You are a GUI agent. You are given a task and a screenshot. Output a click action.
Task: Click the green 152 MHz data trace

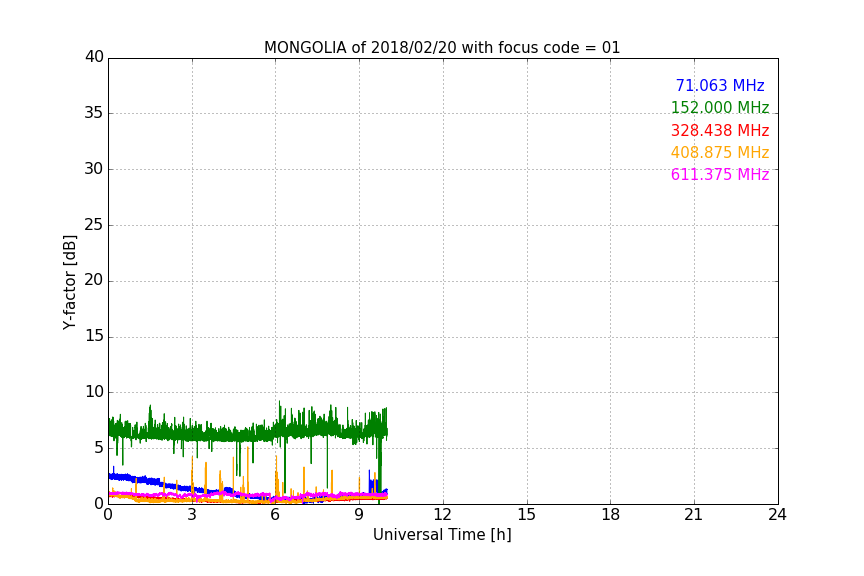pos(248,433)
